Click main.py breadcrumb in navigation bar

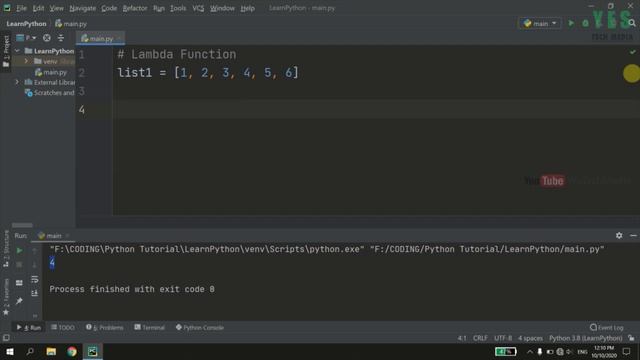[71, 24]
